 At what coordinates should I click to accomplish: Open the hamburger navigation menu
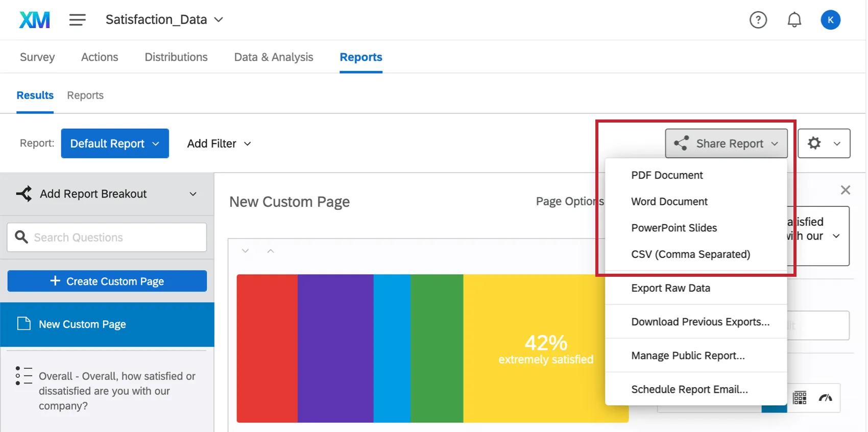pyautogui.click(x=78, y=20)
